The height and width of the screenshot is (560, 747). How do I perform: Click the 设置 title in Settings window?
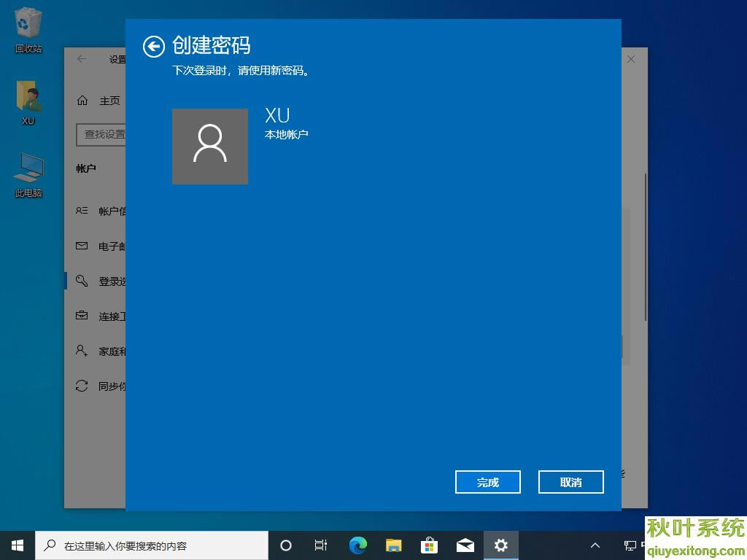117,59
